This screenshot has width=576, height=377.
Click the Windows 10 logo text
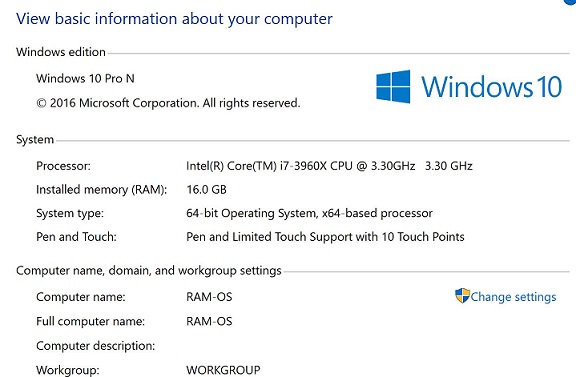tap(491, 87)
